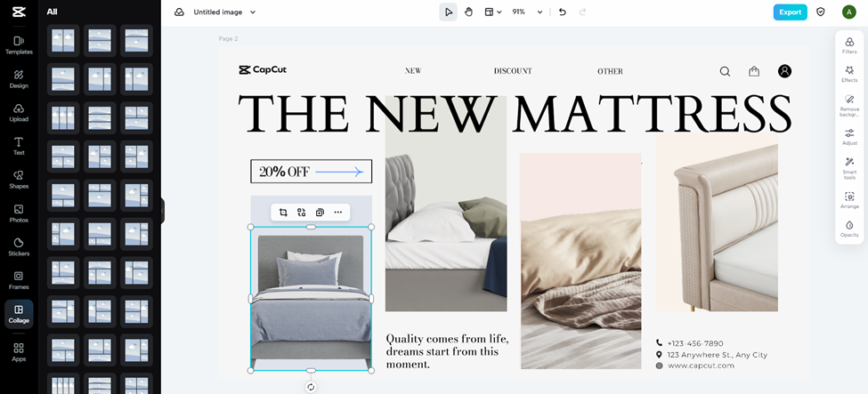Screen dimensions: 868x394
Task: Click the shield icon beside Export
Action: (x=821, y=12)
